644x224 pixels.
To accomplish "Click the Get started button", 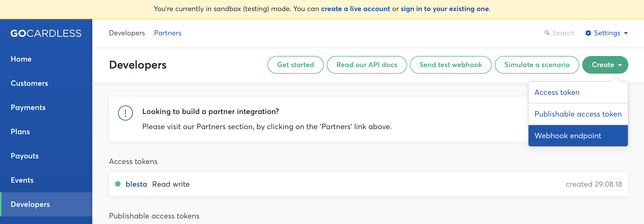I will [296, 65].
